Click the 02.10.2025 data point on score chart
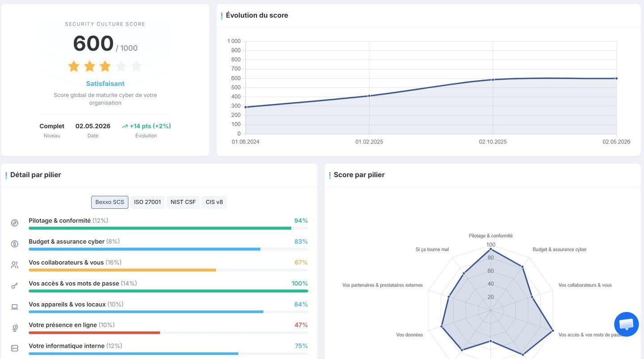The image size is (644, 359). (x=493, y=80)
